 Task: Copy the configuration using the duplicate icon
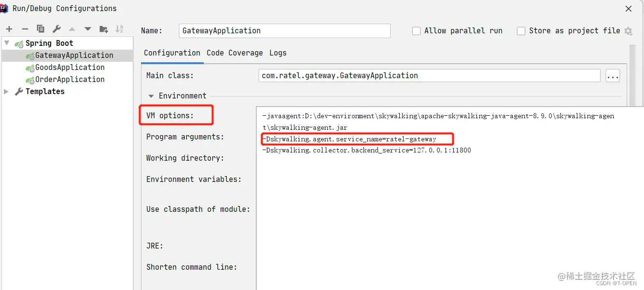click(x=41, y=29)
